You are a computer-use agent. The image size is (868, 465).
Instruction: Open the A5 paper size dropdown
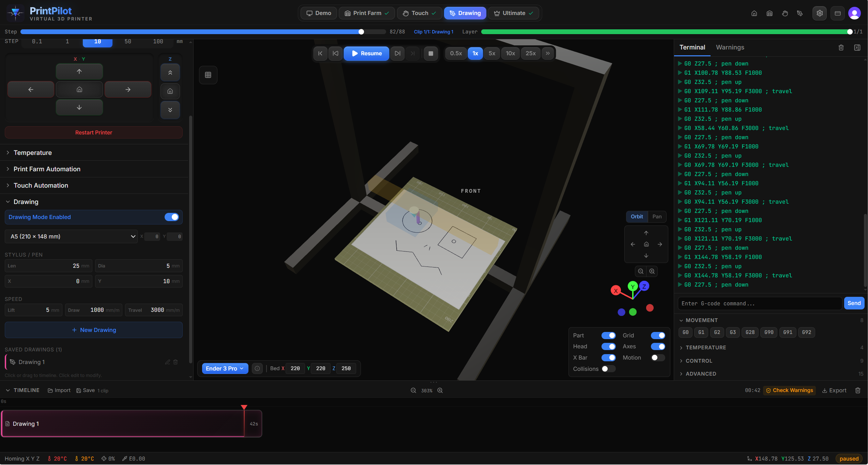pos(71,236)
